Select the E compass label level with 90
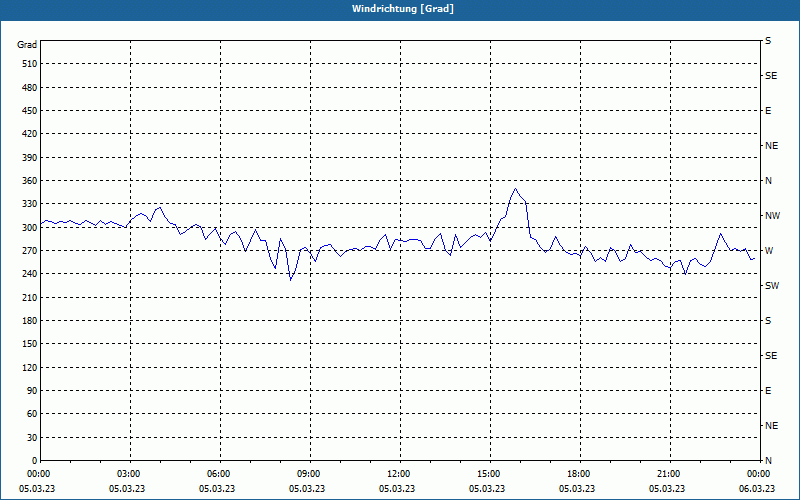 (768, 391)
